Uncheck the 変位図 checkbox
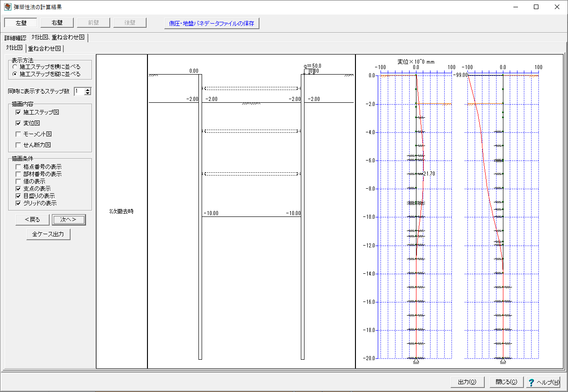This screenshot has height=392, width=568. tap(18, 123)
